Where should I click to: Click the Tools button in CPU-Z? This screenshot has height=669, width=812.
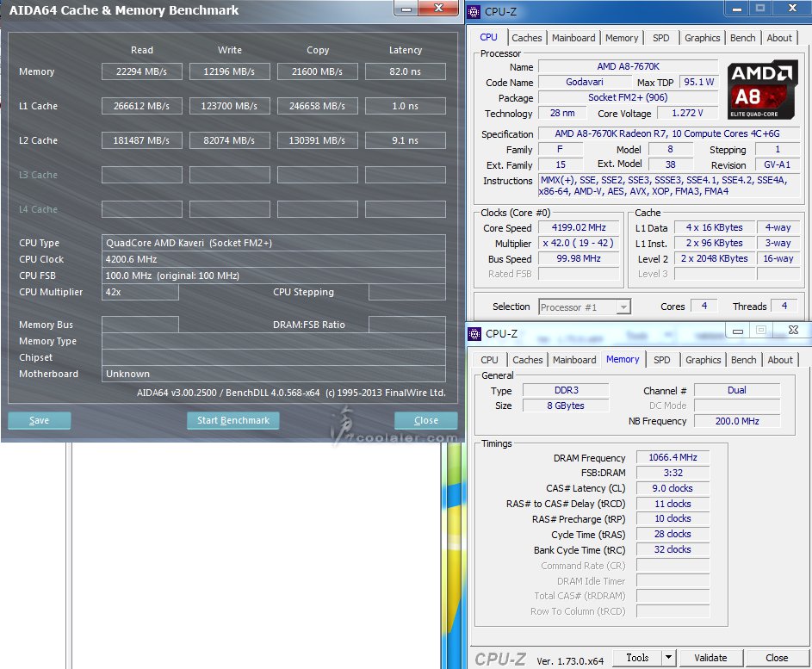[x=637, y=658]
